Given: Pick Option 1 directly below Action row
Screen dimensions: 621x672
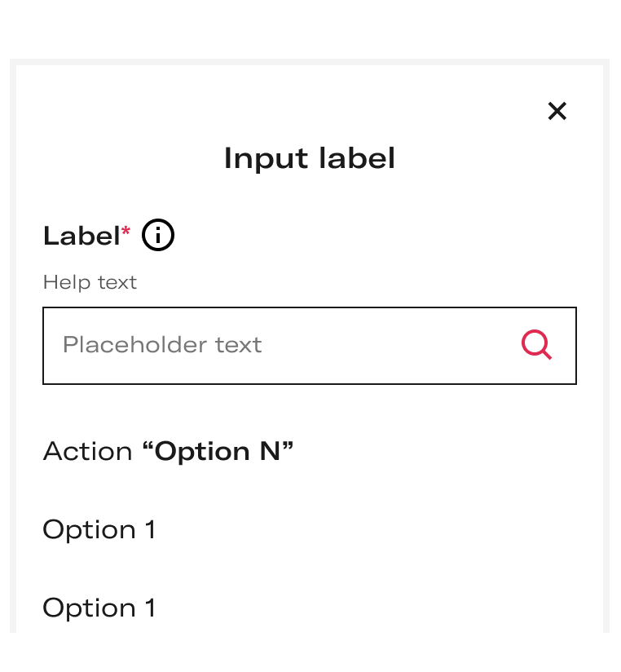Looking at the screenshot, I should [310, 529].
